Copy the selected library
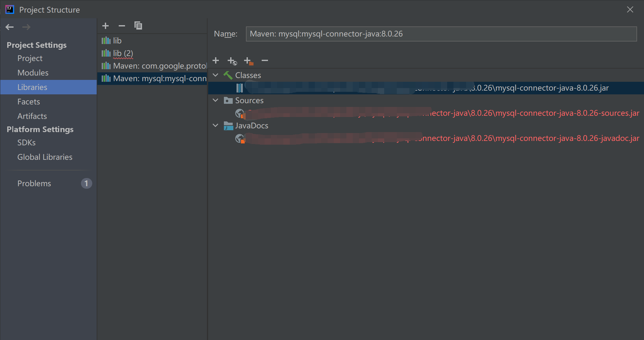Screen dimensions: 644x340 138,26
